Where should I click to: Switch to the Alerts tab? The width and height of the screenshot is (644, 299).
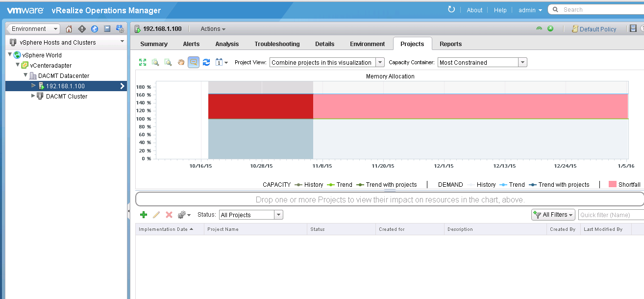click(191, 44)
